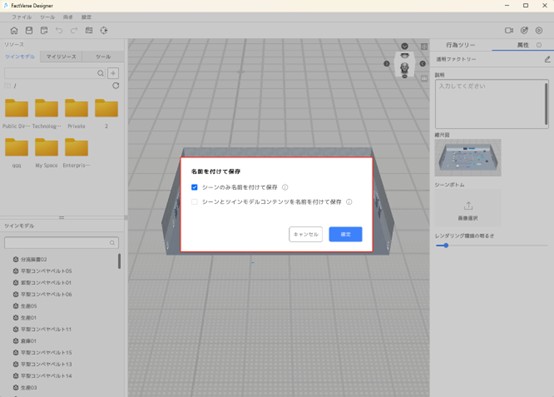Select 平型コンベヤベルト06 in the list
The width and height of the screenshot is (554, 397).
[46, 294]
